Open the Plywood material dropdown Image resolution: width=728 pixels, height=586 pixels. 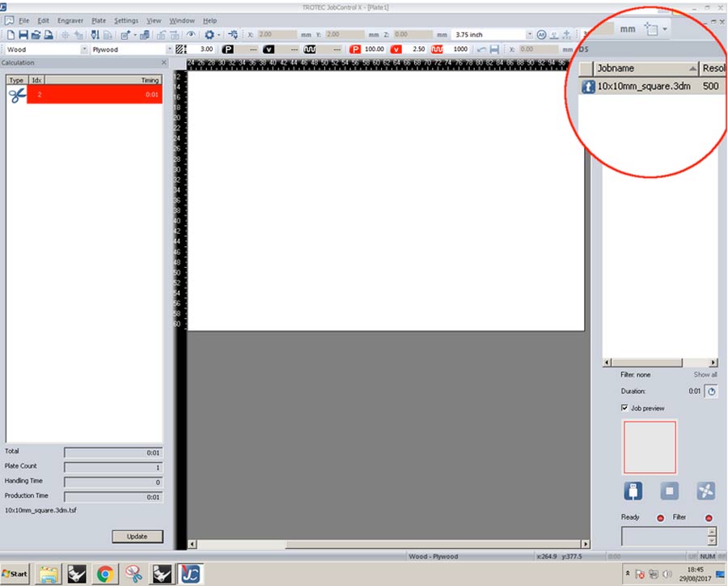169,49
